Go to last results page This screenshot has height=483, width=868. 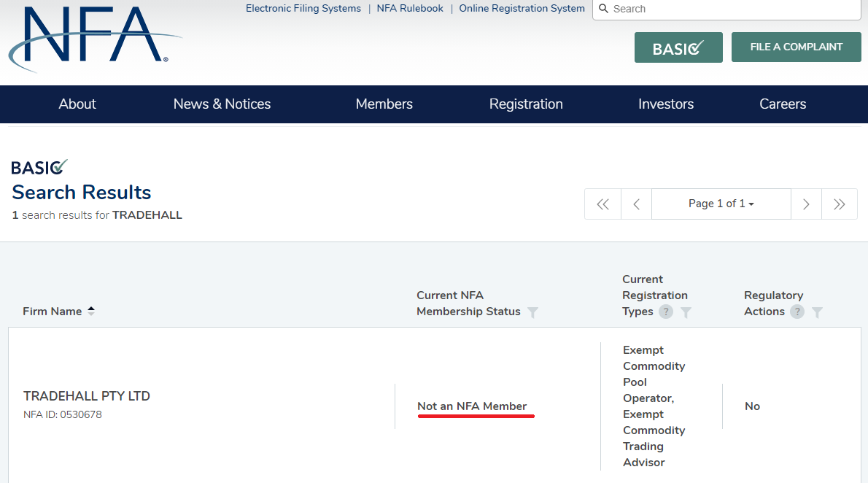(840, 204)
